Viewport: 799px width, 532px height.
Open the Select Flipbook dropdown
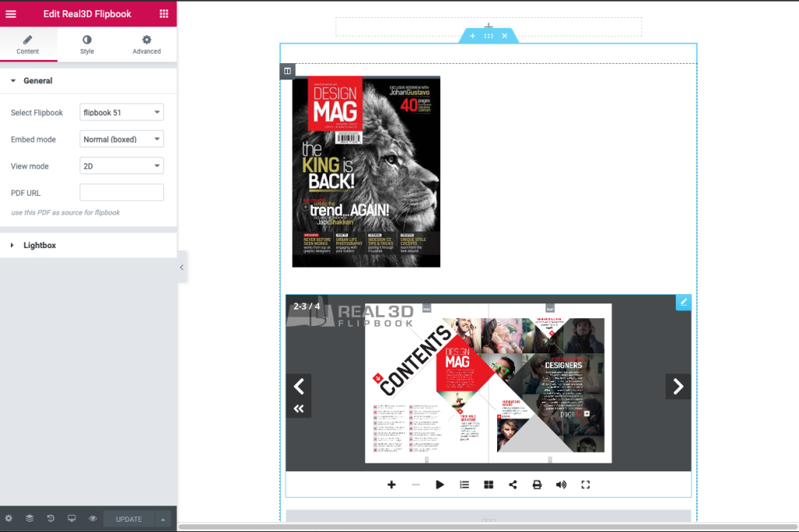122,112
